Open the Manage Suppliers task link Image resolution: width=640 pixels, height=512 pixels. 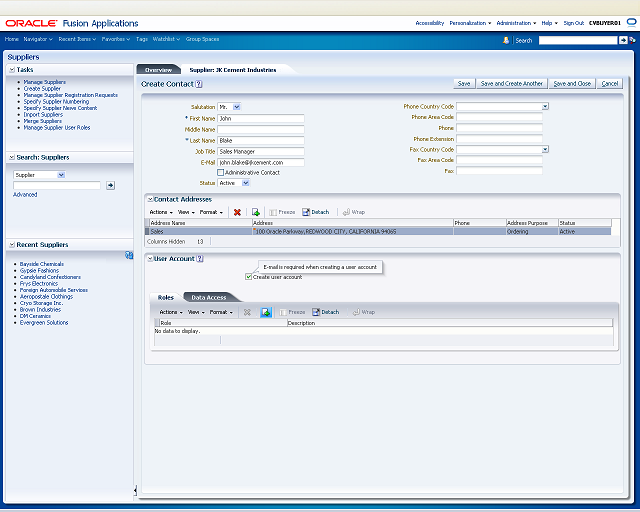pyautogui.click(x=44, y=82)
